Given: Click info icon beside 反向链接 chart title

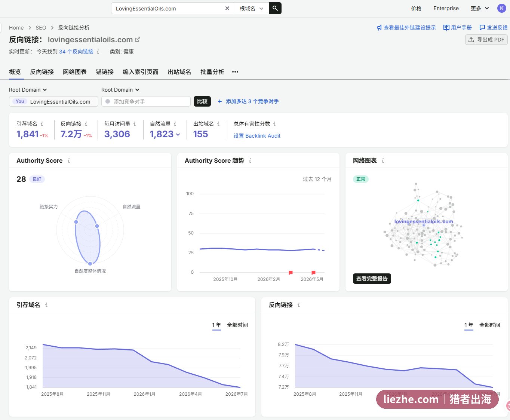Looking at the screenshot, I should (x=299, y=305).
